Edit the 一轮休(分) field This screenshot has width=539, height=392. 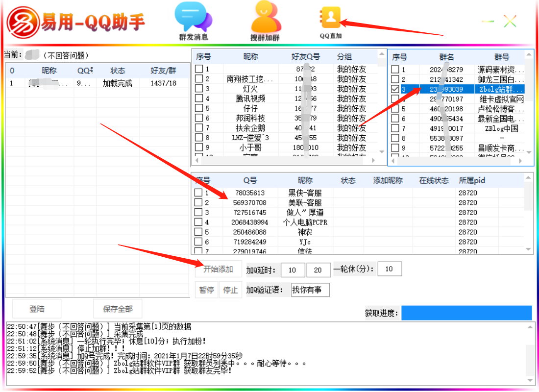coord(390,269)
